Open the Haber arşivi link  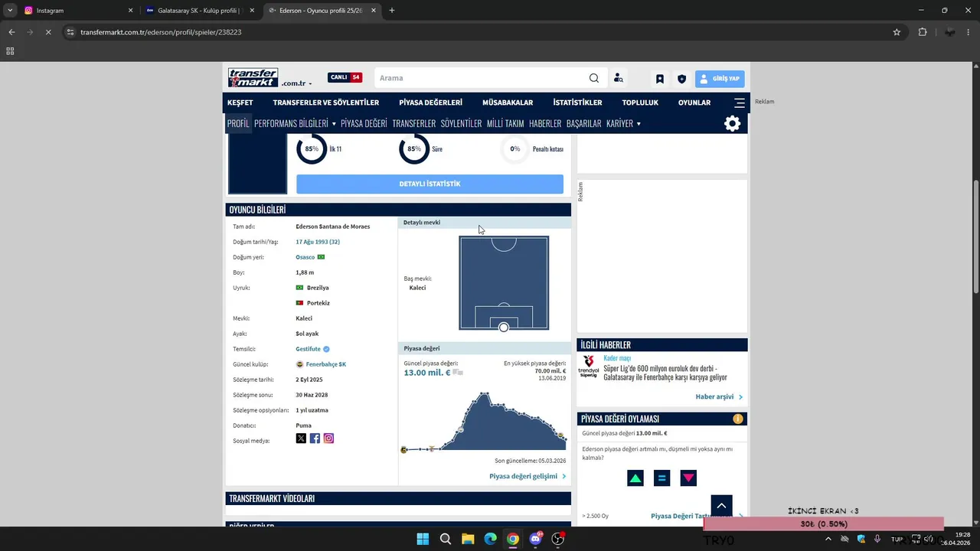pyautogui.click(x=719, y=396)
